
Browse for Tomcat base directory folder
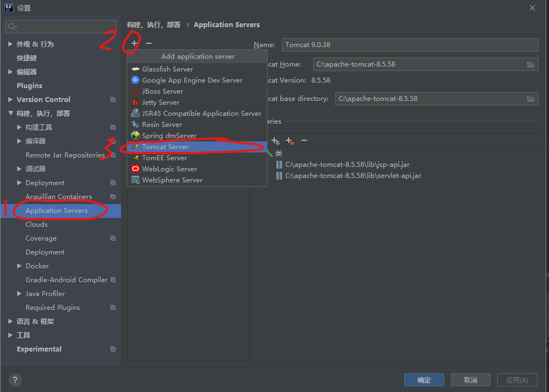point(531,99)
